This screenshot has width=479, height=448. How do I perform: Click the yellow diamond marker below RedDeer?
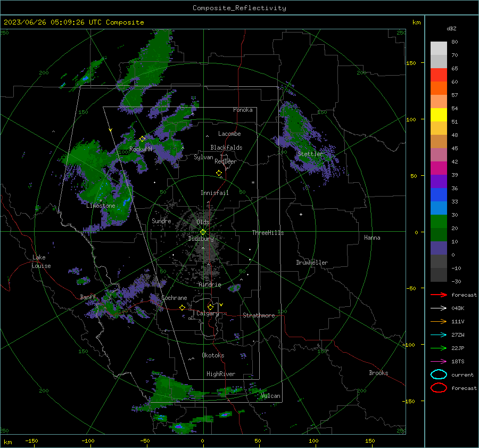pos(219,173)
